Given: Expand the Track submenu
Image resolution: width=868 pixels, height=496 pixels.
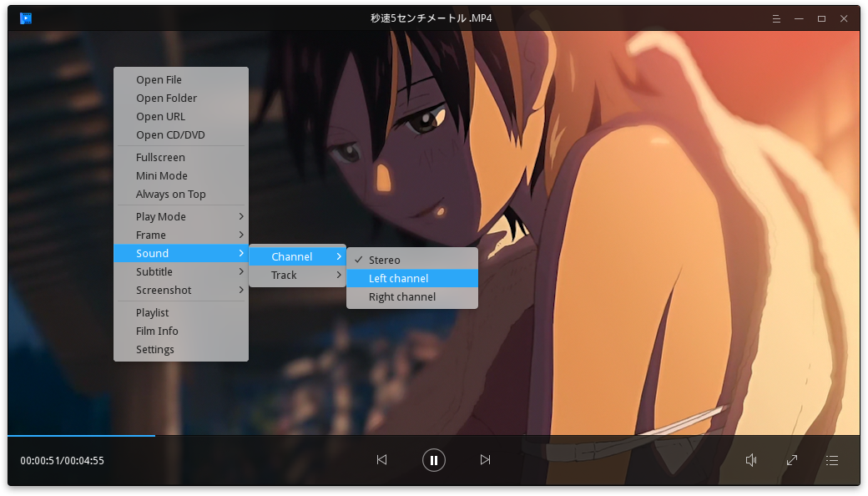Looking at the screenshot, I should pyautogui.click(x=298, y=275).
